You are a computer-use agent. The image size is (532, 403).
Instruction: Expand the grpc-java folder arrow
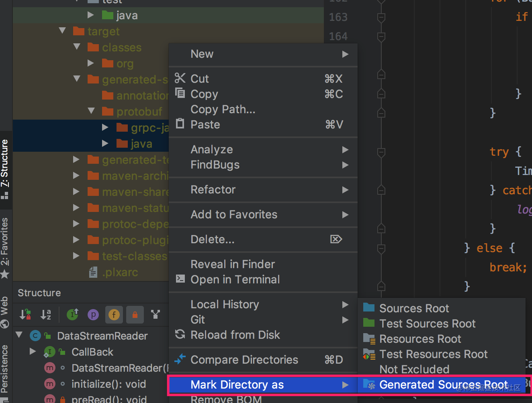coord(105,127)
